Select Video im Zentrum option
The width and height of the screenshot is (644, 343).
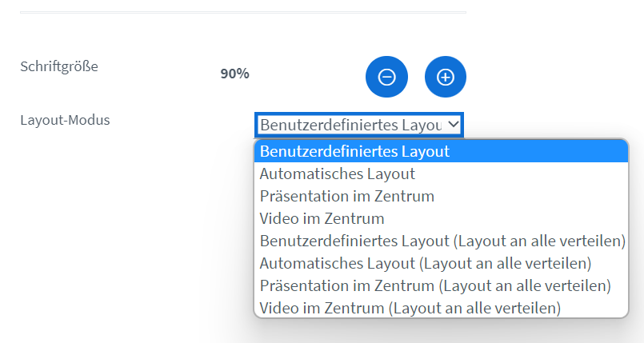pos(441,219)
